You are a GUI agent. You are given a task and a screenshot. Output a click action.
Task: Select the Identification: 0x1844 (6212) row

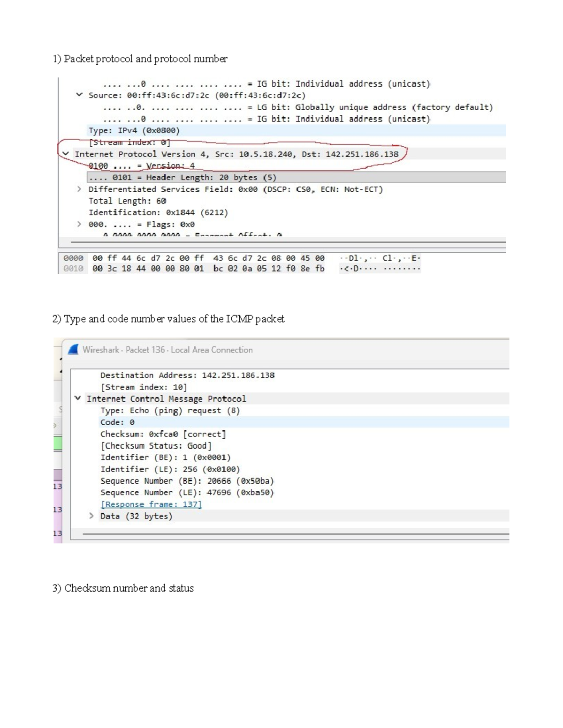[x=158, y=212]
